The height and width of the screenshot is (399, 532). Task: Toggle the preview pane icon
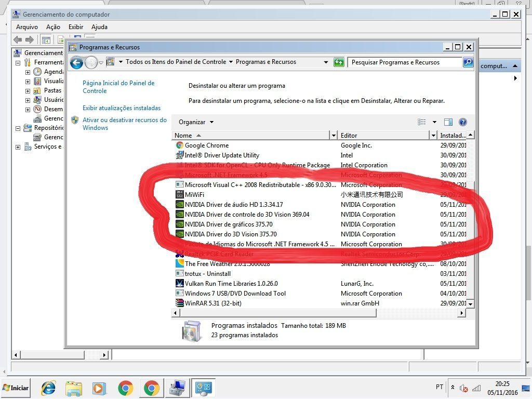448,122
